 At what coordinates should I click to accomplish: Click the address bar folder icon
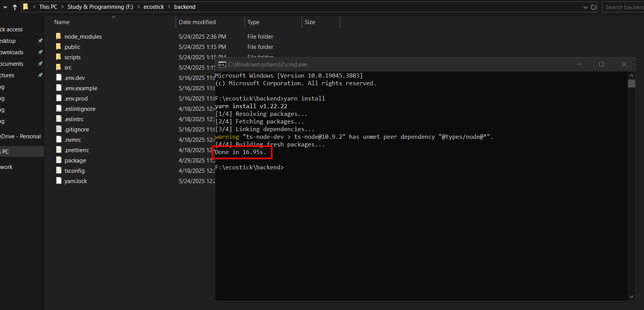(26, 7)
